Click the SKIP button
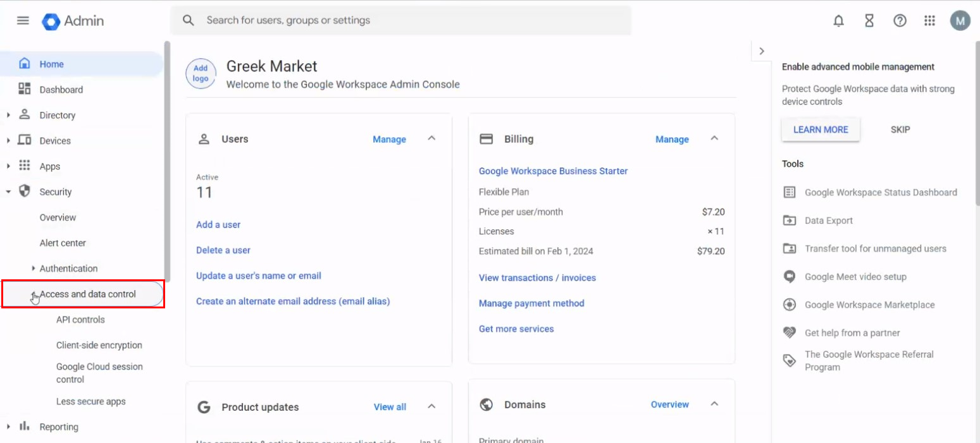Image resolution: width=980 pixels, height=443 pixels. pos(900,130)
